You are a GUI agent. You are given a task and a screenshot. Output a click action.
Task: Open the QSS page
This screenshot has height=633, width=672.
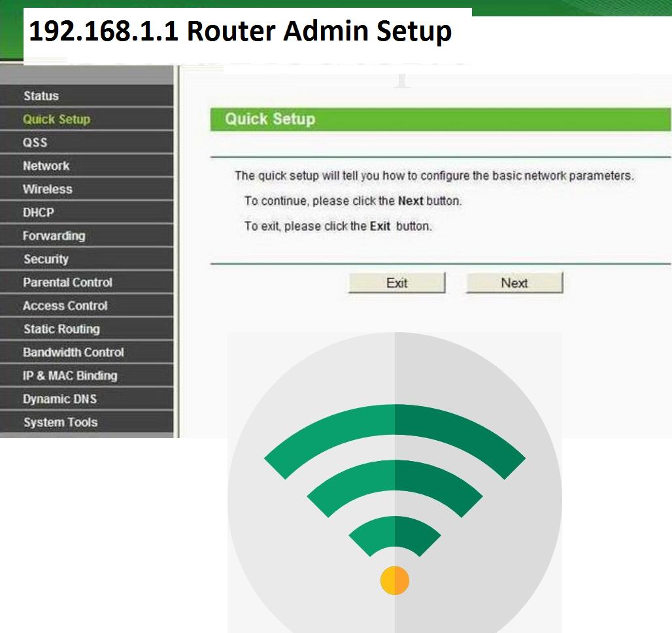click(86, 143)
